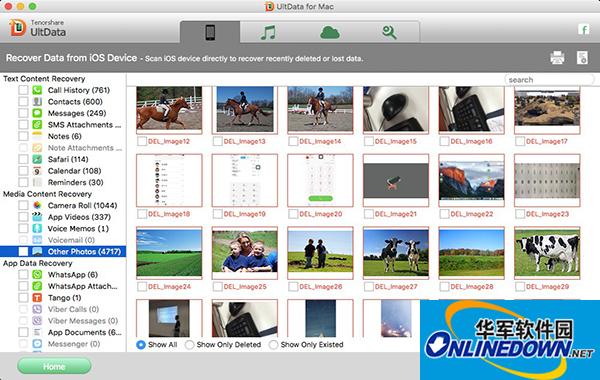Image resolution: width=600 pixels, height=380 pixels.
Task: Check the Messages (249) checkbox
Action: (x=23, y=113)
